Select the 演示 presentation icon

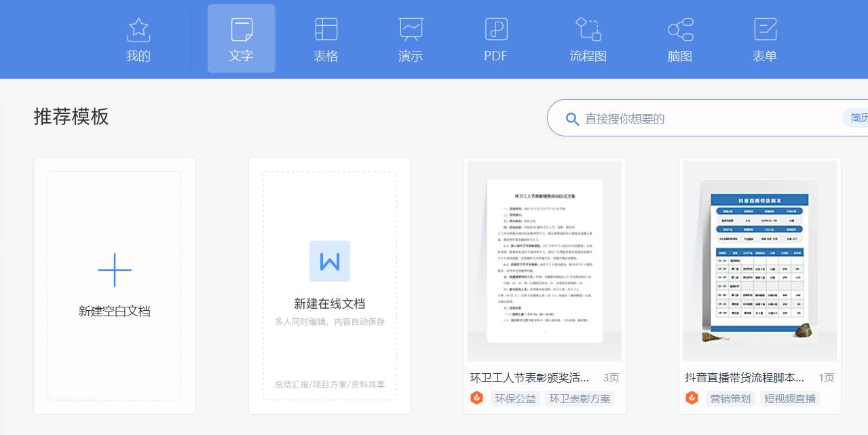tap(410, 39)
